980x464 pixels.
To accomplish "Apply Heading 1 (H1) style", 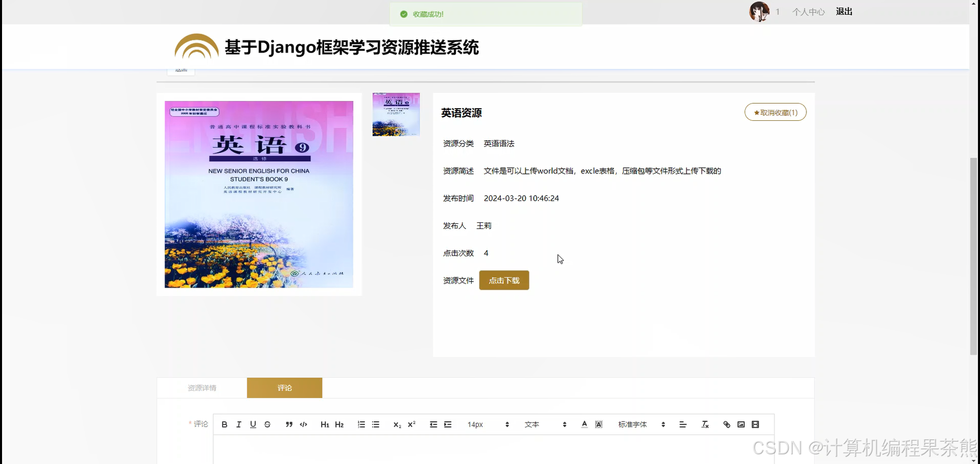I will point(325,424).
